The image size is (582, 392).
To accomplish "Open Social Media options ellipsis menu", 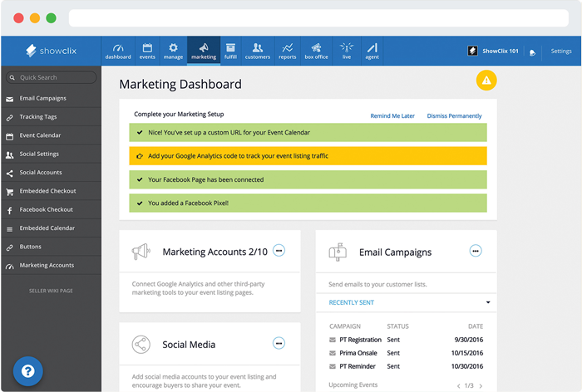I will [x=279, y=343].
